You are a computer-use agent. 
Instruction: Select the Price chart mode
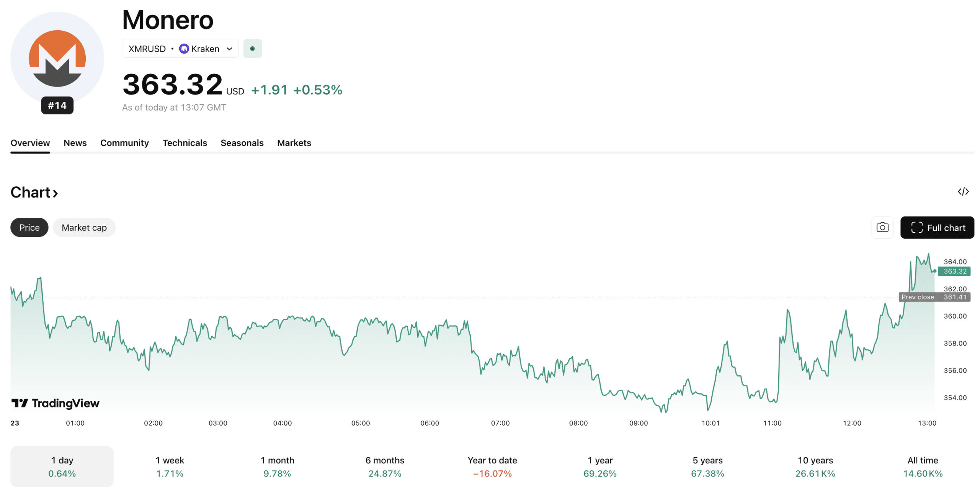click(29, 227)
